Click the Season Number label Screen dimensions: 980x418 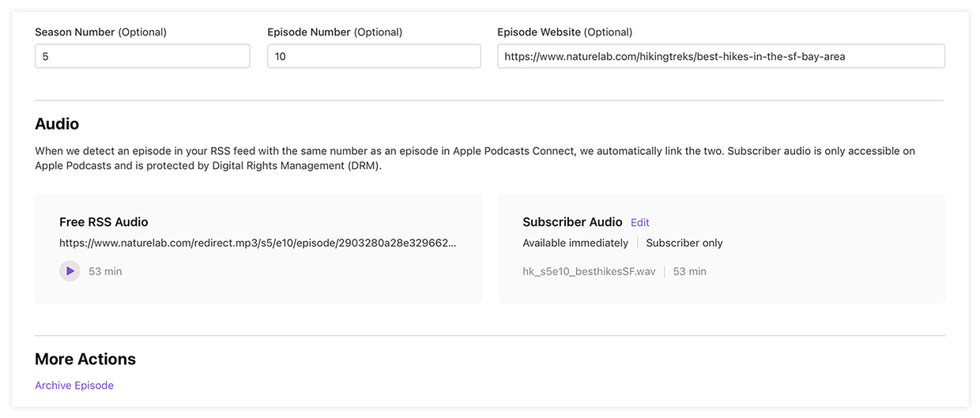tap(100, 32)
